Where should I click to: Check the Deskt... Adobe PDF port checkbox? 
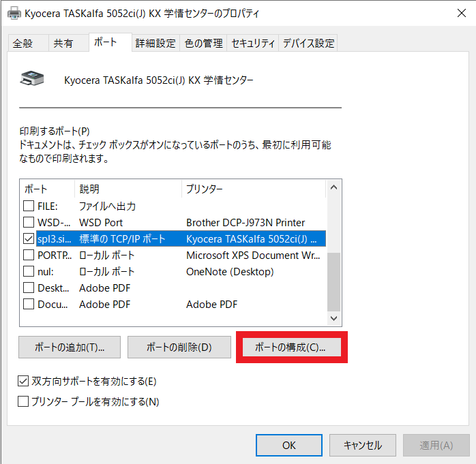pyautogui.click(x=29, y=288)
